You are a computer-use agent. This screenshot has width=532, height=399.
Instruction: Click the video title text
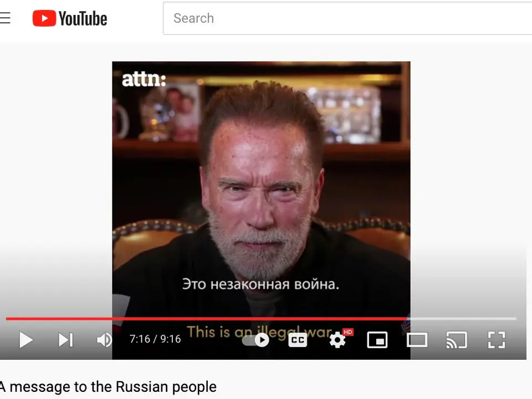[x=108, y=386]
